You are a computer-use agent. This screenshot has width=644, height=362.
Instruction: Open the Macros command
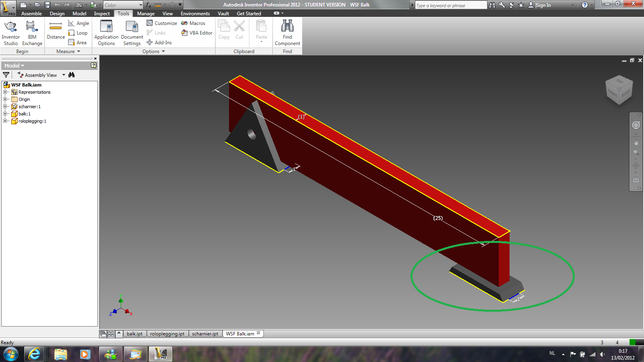click(193, 23)
